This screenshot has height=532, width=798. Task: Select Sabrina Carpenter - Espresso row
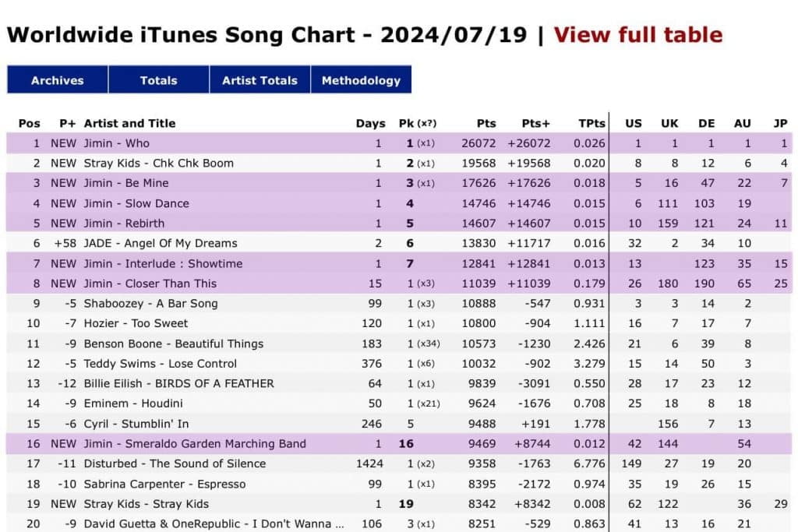tap(164, 484)
